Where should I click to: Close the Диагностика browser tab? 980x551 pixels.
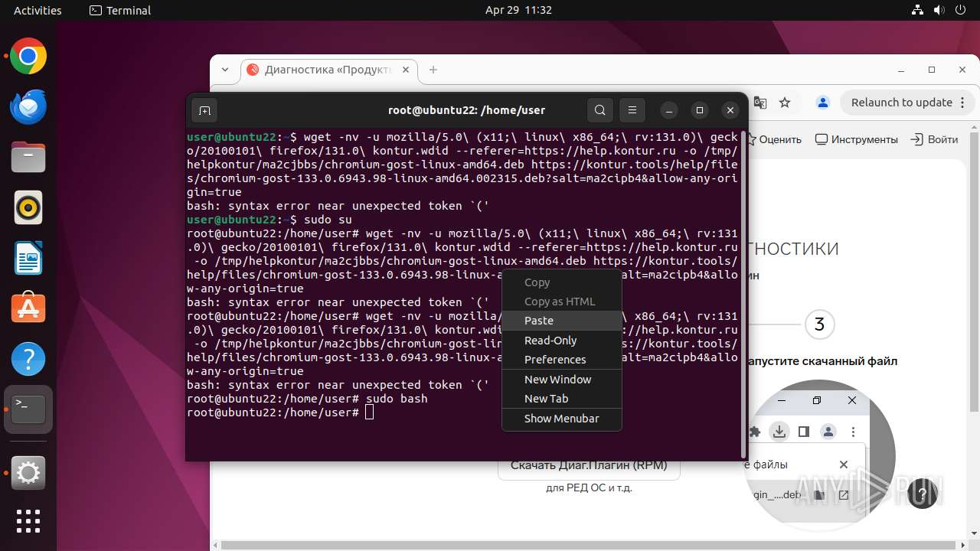pyautogui.click(x=406, y=70)
